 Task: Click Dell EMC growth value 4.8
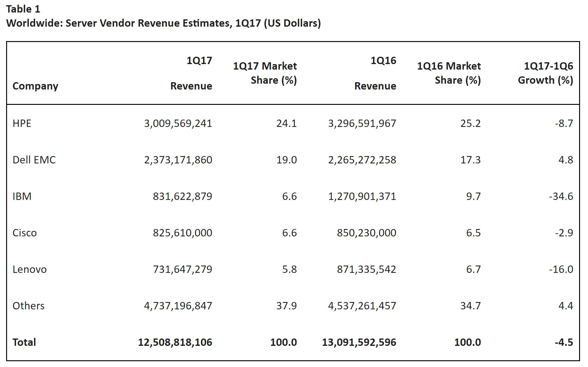coord(566,160)
